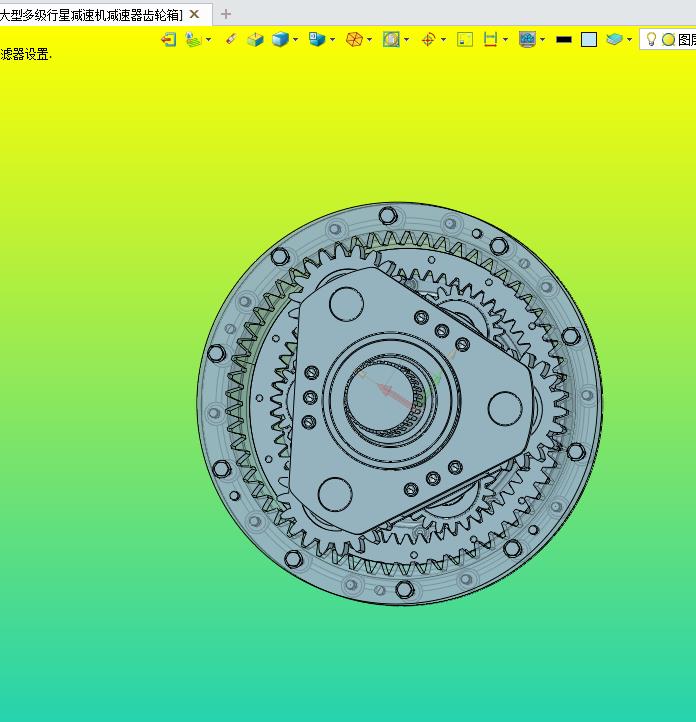696x722 pixels.
Task: Click the sketch plane stack icon
Action: [193, 40]
